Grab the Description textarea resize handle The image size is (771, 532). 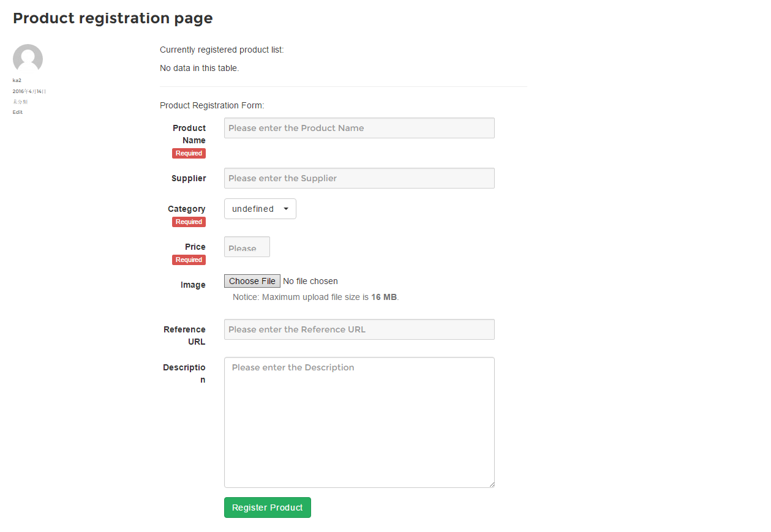click(x=491, y=484)
